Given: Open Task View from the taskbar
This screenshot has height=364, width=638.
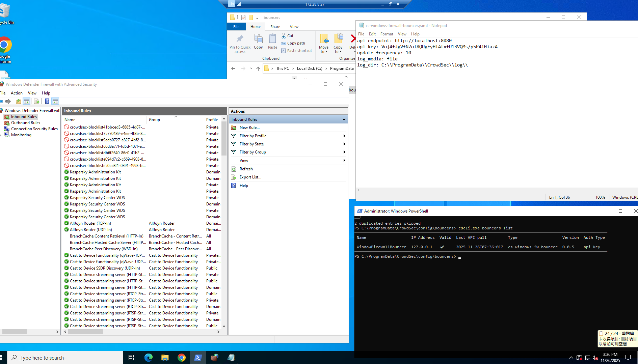Looking at the screenshot, I should point(131,358).
